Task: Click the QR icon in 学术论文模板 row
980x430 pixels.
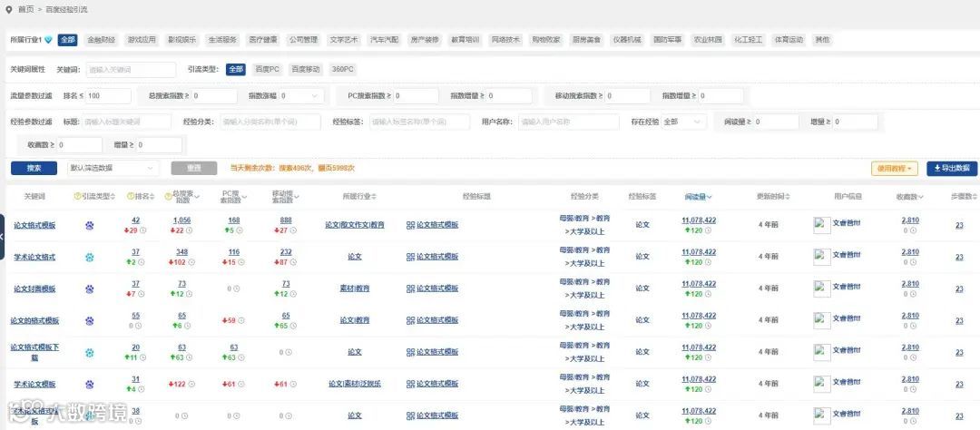Action: (x=410, y=384)
